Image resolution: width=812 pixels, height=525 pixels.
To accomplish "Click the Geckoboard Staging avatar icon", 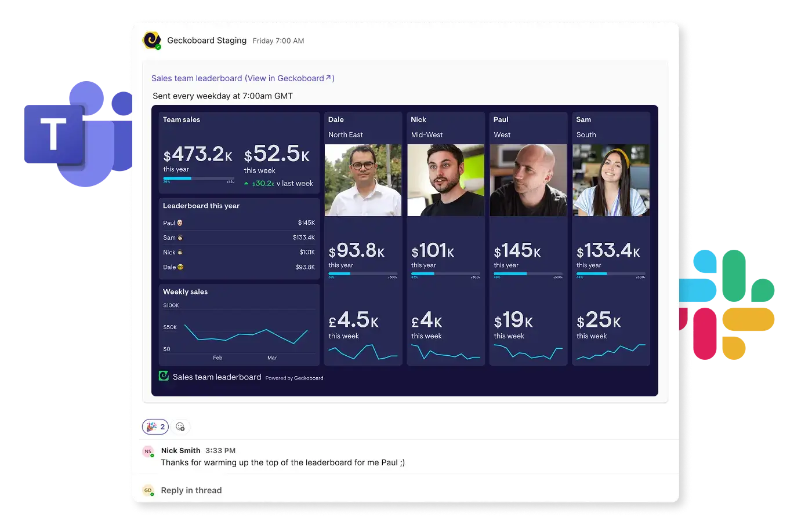I will (x=152, y=41).
